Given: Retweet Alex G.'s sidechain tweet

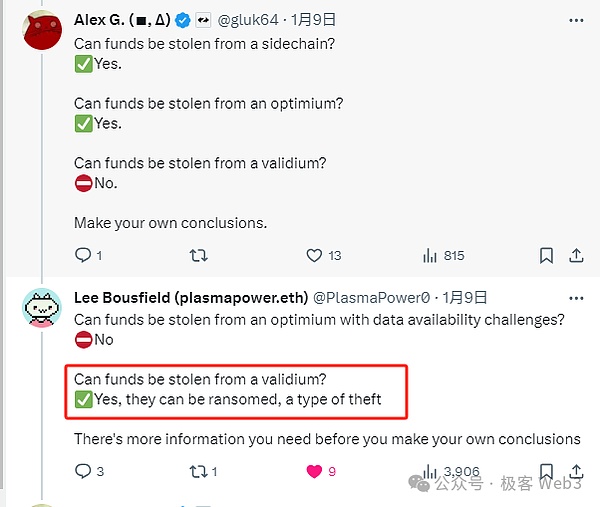Looking at the screenshot, I should pyautogui.click(x=198, y=256).
